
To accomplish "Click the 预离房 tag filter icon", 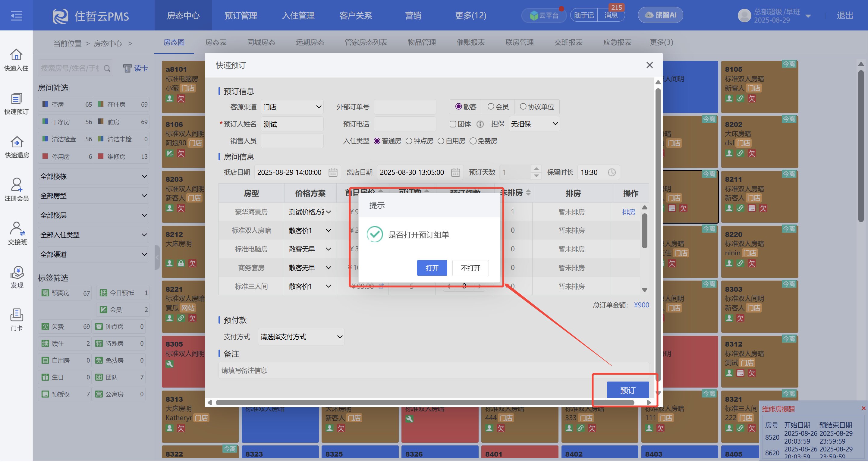I will click(45, 293).
